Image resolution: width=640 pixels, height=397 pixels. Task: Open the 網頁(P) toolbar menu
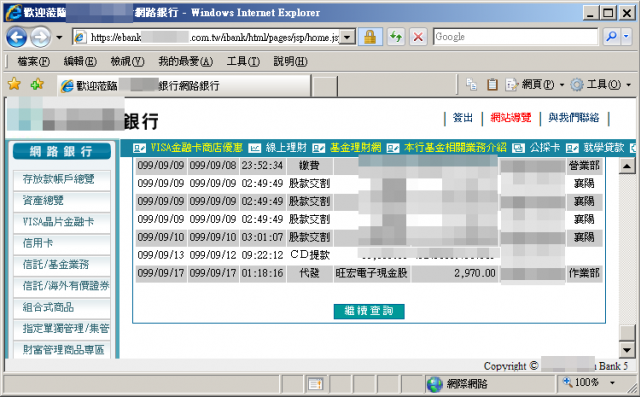534,84
